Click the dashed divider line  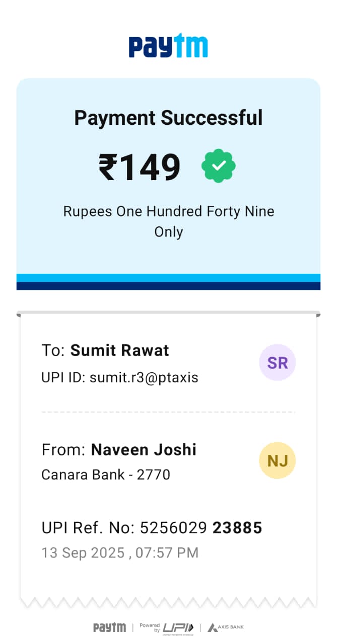click(x=168, y=412)
